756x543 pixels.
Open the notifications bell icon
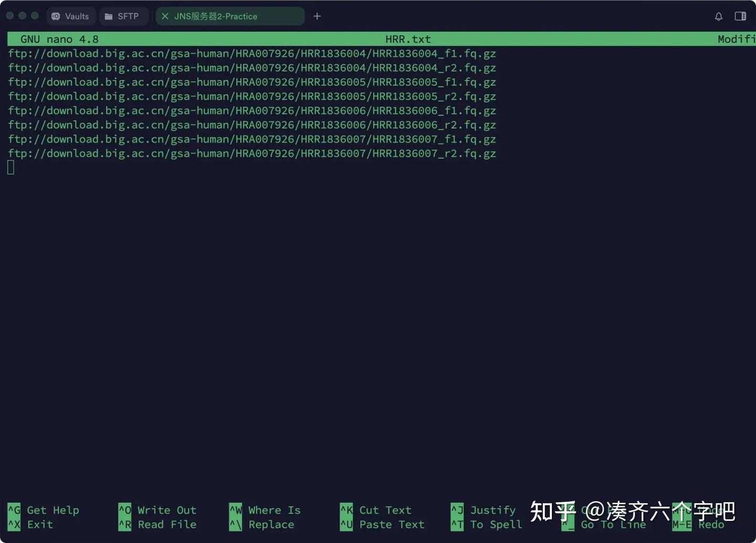[718, 16]
